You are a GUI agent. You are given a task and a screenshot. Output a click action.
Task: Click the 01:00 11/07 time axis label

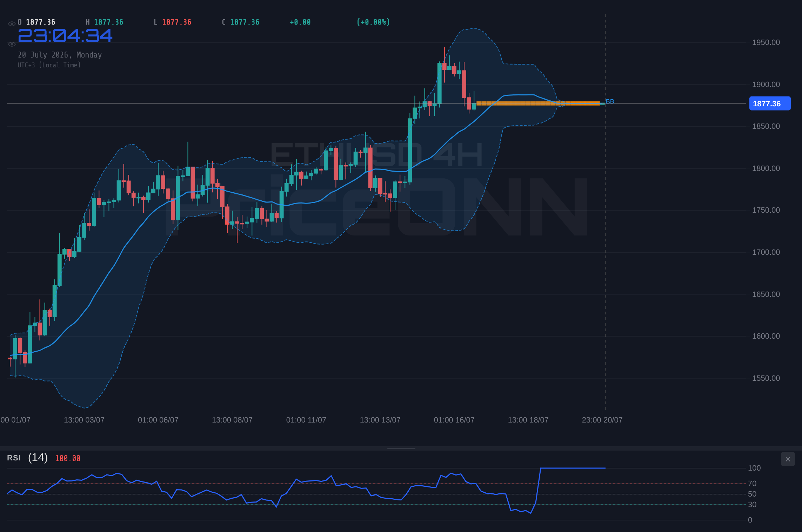(x=306, y=420)
